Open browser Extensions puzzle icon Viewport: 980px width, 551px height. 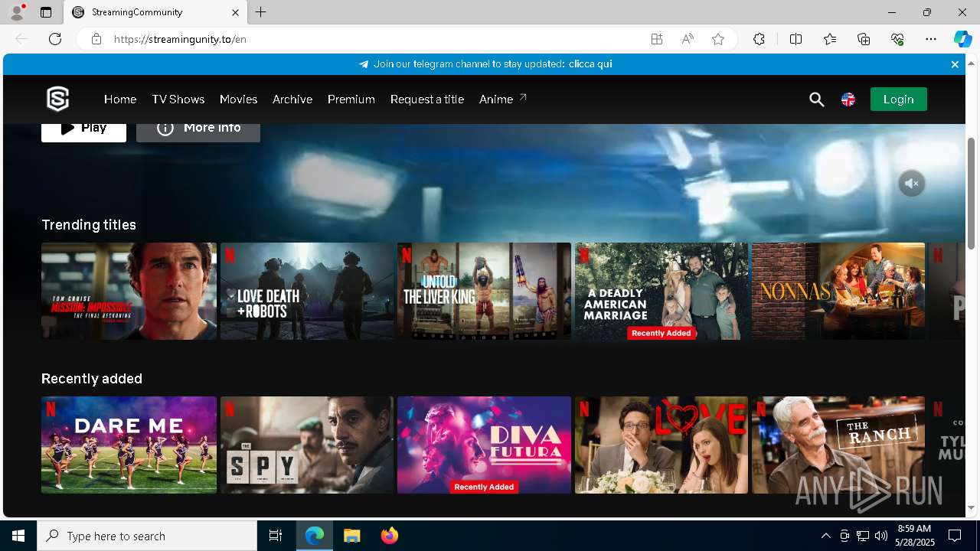759,39
